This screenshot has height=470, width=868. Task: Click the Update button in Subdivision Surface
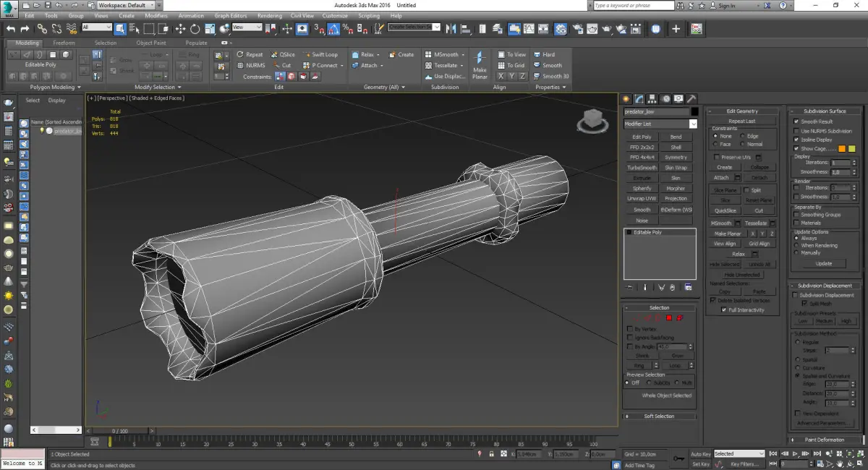point(823,264)
